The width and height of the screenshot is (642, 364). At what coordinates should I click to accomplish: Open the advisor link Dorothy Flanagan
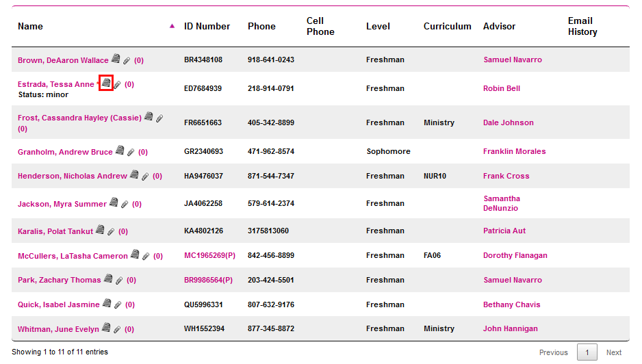click(x=515, y=255)
